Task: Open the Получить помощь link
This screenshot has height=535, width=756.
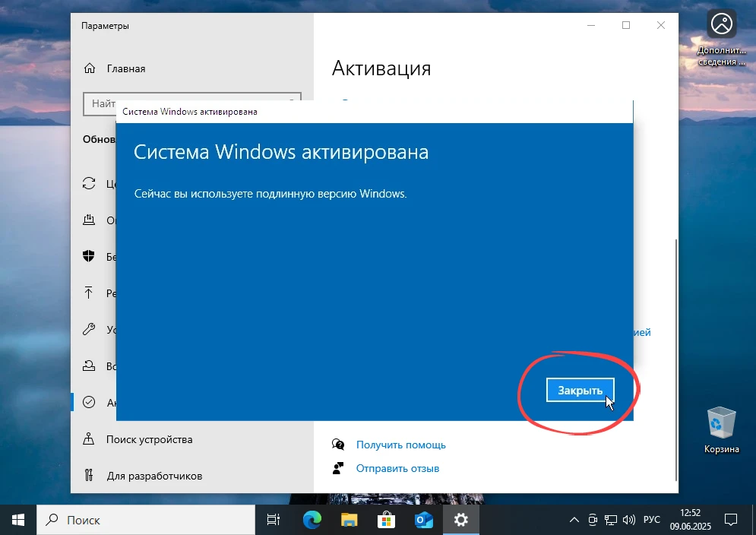Action: 400,445
